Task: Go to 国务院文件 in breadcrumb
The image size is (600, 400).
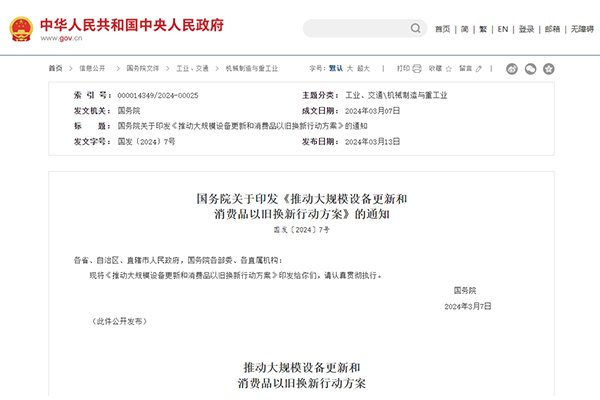Action: (x=144, y=68)
